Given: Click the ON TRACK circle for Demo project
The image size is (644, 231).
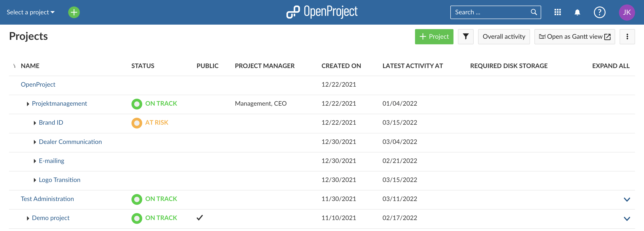Looking at the screenshot, I should (x=137, y=218).
